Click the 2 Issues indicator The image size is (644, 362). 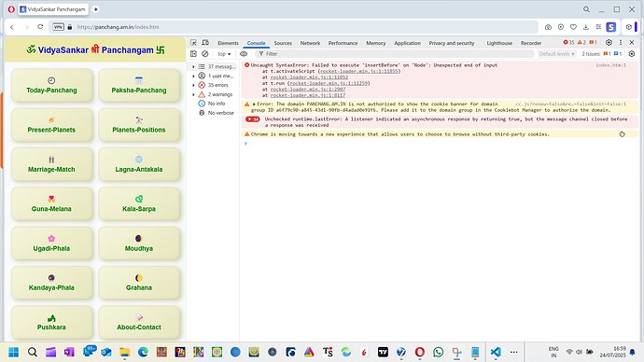[601, 54]
